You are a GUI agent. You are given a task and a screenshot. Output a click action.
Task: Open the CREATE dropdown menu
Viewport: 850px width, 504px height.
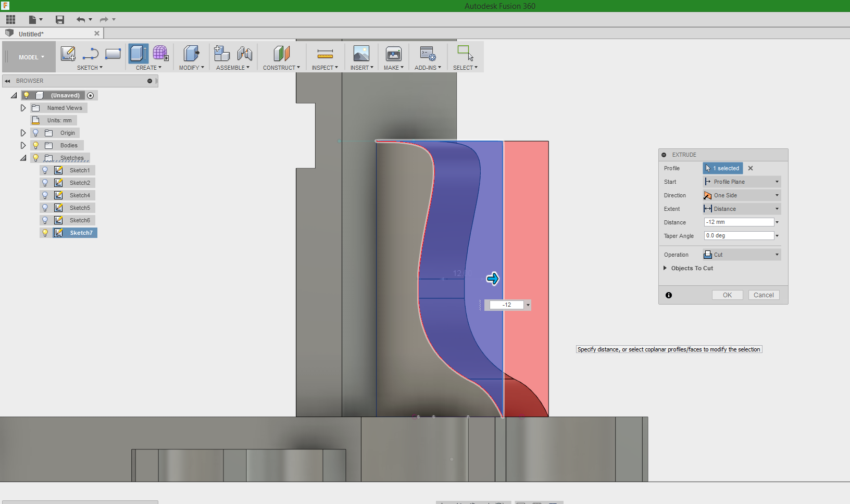pos(148,68)
